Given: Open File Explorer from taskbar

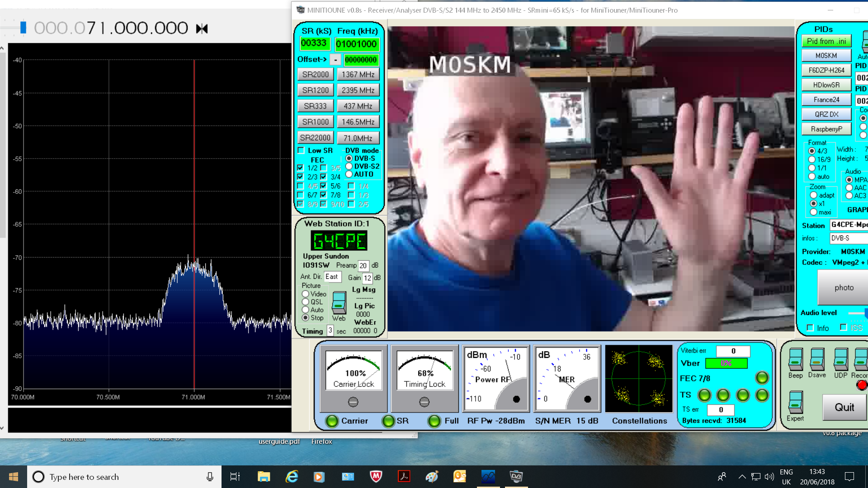Looking at the screenshot, I should [x=264, y=477].
